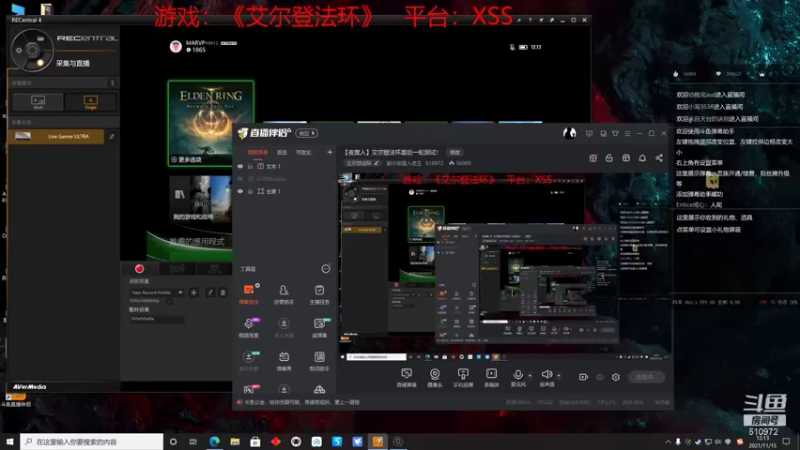Toggle visibility of the LiveWindow source
This screenshot has height=450, width=800.
click(240, 179)
